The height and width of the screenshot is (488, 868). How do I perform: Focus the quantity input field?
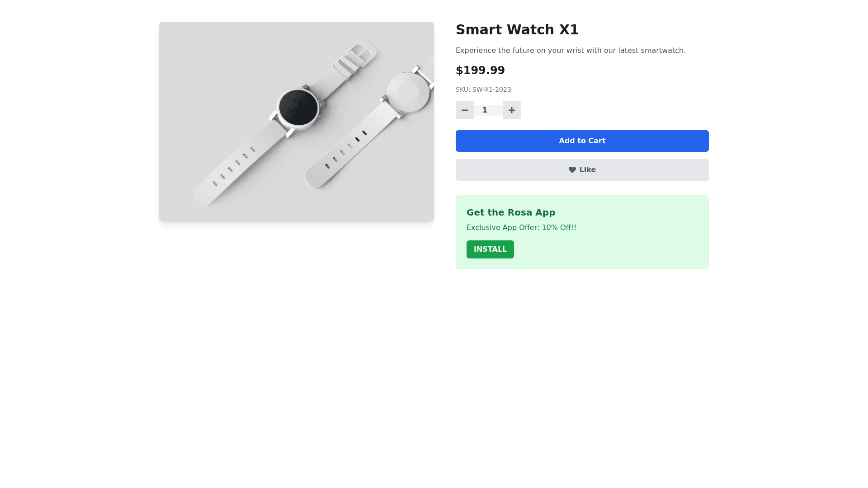(488, 110)
